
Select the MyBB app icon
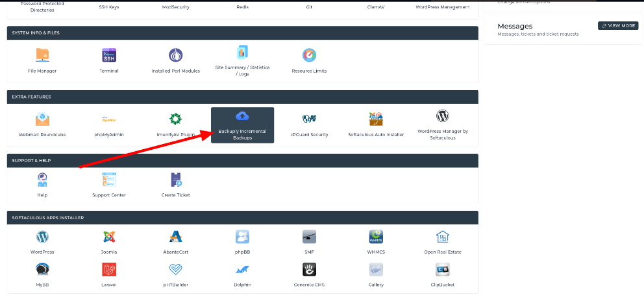click(x=42, y=269)
